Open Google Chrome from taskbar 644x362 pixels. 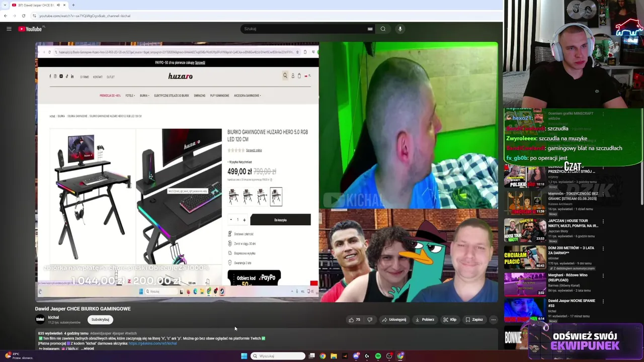click(x=323, y=356)
